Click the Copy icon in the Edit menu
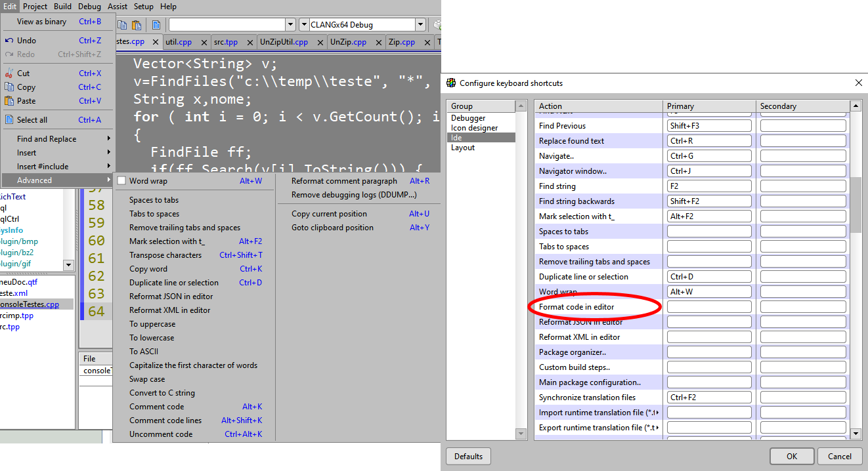Screen dimensions: 868x471 pos(9,87)
